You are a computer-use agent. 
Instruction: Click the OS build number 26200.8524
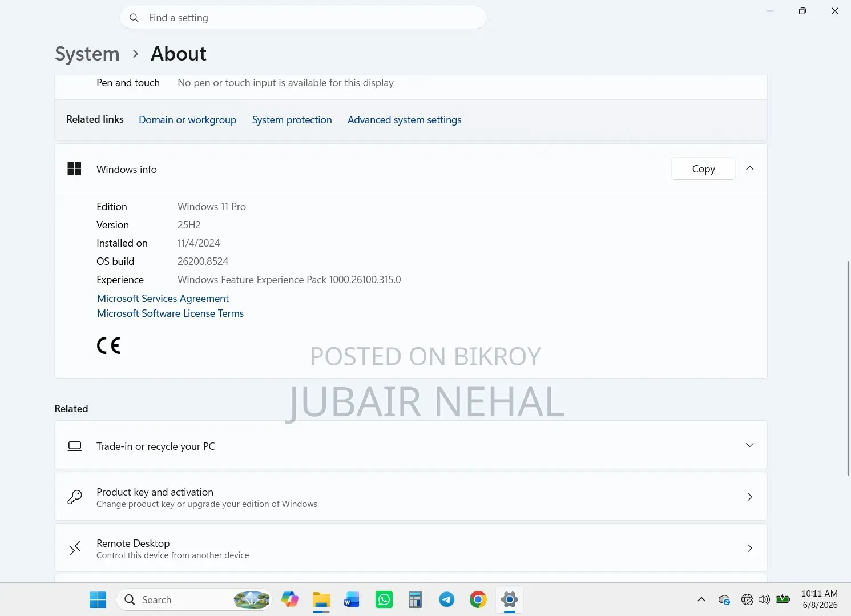coord(203,261)
